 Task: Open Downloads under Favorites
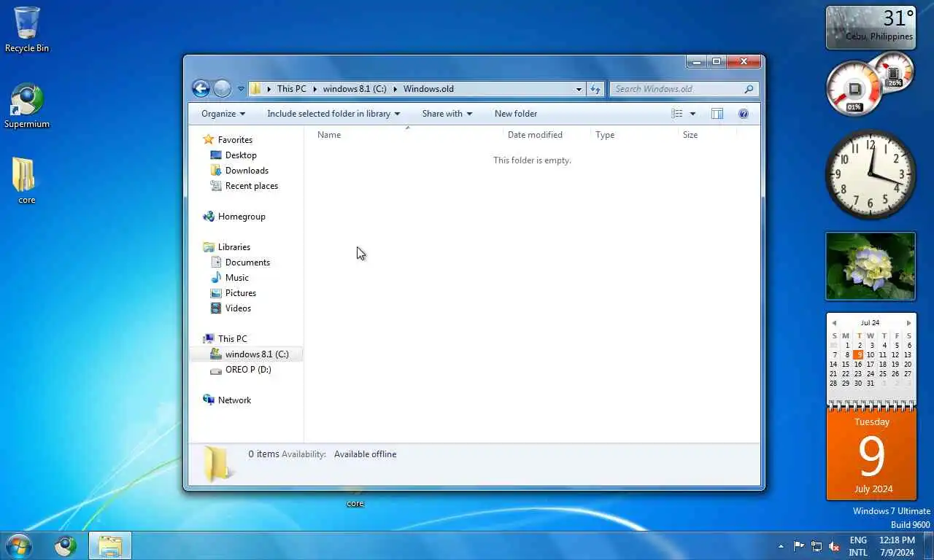(x=239, y=171)
